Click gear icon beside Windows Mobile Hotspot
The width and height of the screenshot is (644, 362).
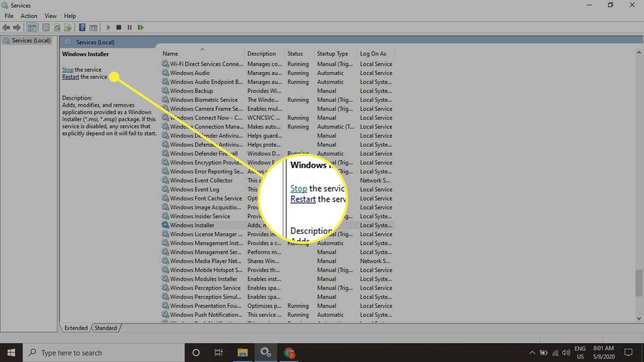tap(165, 270)
